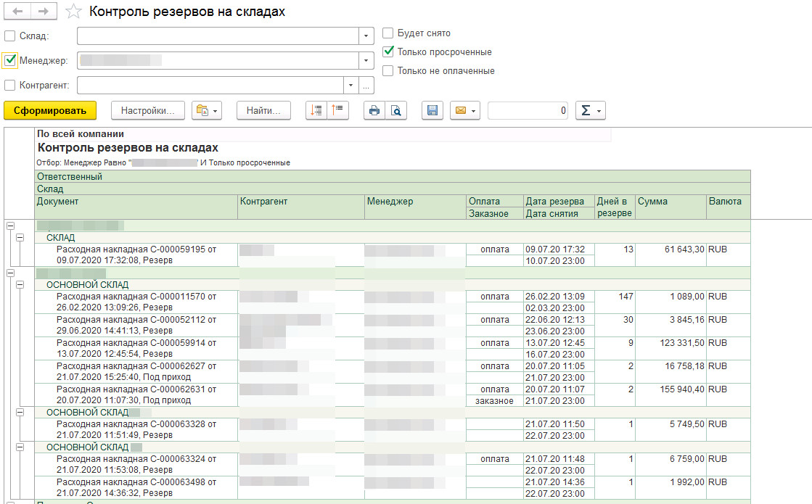Open the sum (Σ) dropdown menu
The width and height of the screenshot is (812, 504).
(x=590, y=110)
